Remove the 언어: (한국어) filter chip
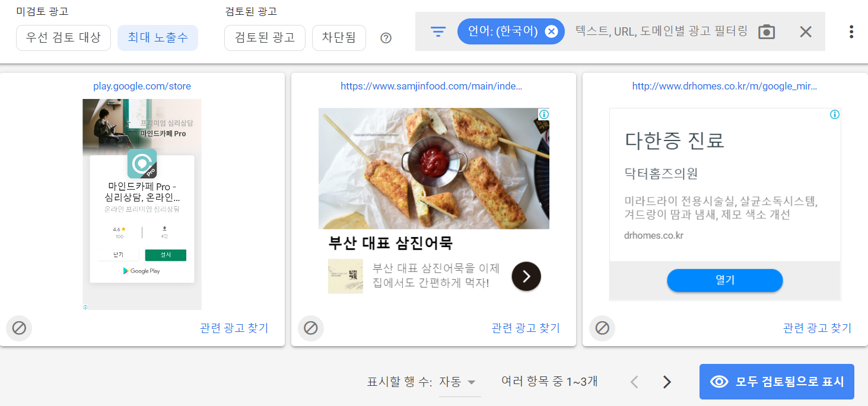 [x=551, y=31]
